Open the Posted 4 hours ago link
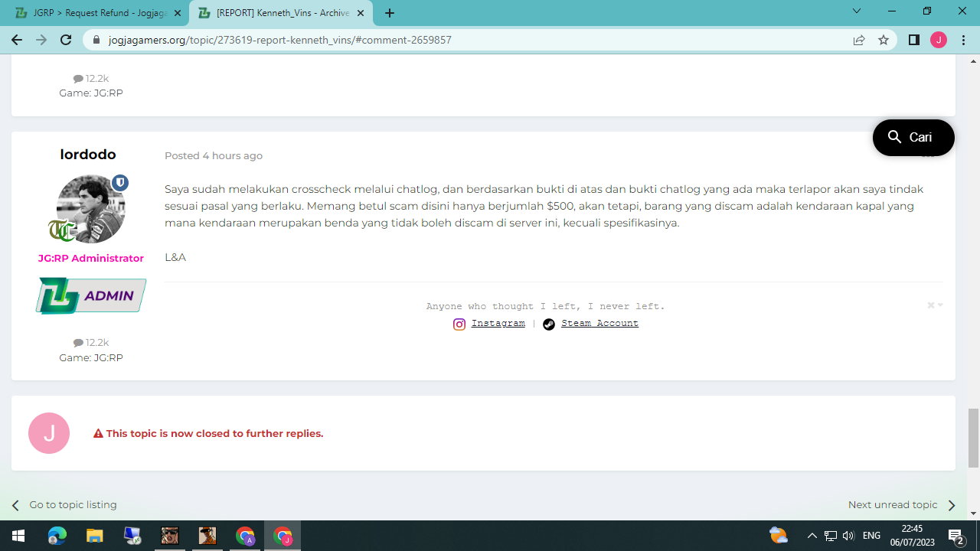 click(x=214, y=156)
